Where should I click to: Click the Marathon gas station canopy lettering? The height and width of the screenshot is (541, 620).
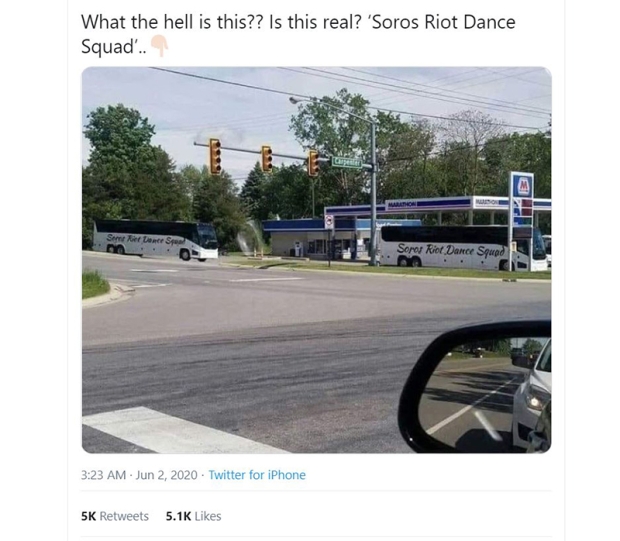401,204
